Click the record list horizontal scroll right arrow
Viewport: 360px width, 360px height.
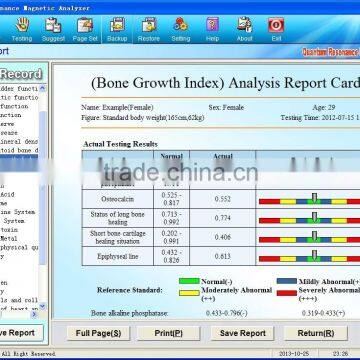pyautogui.click(x=34, y=314)
